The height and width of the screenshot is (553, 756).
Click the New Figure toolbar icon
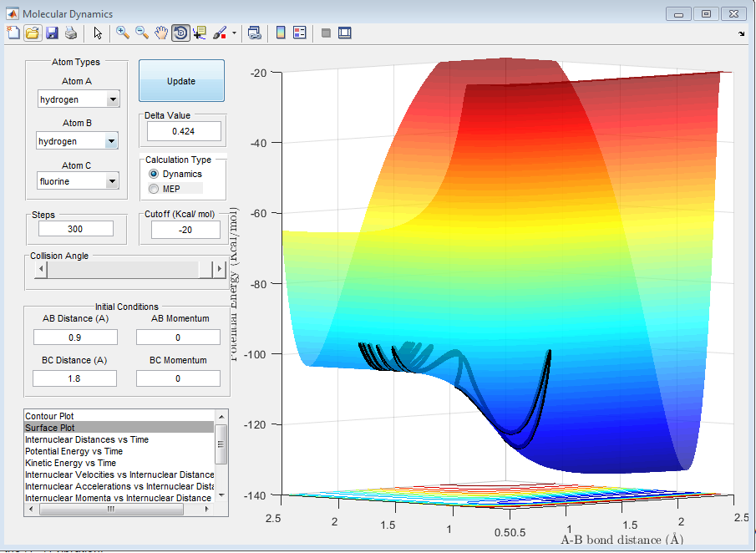coord(13,33)
